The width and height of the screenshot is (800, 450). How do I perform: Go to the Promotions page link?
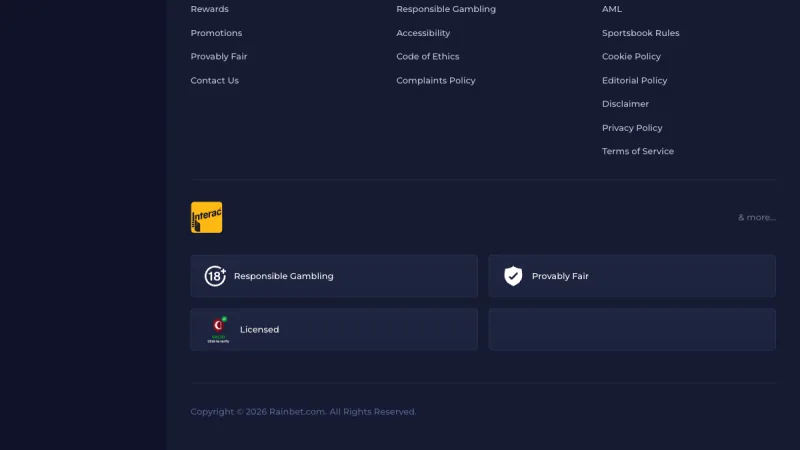click(x=216, y=33)
